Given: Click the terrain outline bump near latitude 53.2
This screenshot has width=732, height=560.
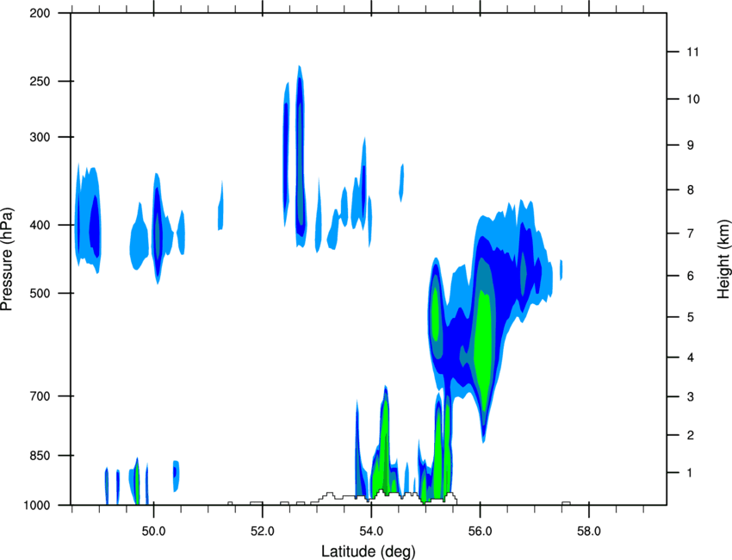Looking at the screenshot, I should coord(330,495).
